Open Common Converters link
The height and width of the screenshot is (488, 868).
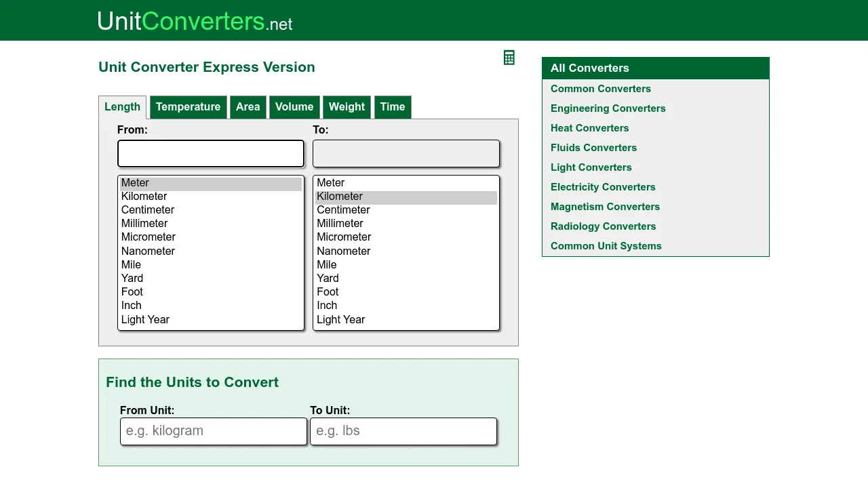coord(600,89)
